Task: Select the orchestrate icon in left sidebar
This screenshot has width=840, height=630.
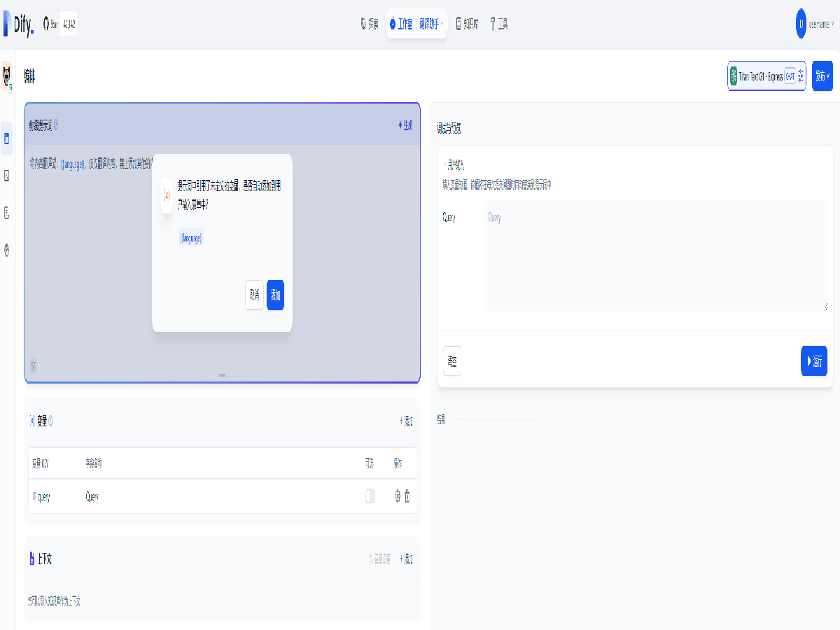Action: point(7,139)
